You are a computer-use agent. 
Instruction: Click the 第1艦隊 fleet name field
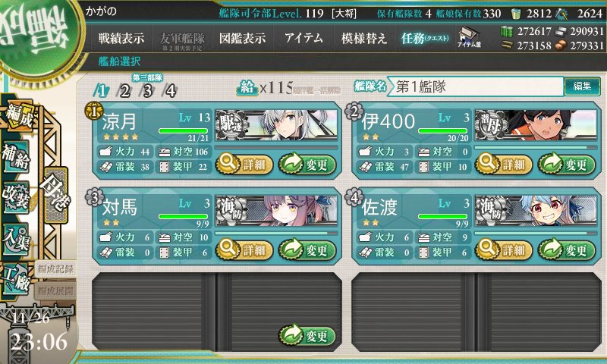476,86
